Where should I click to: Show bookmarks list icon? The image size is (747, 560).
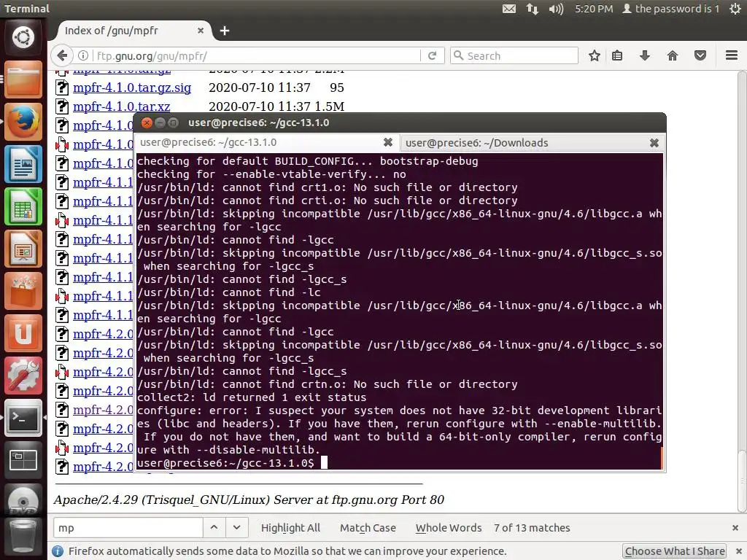(617, 55)
